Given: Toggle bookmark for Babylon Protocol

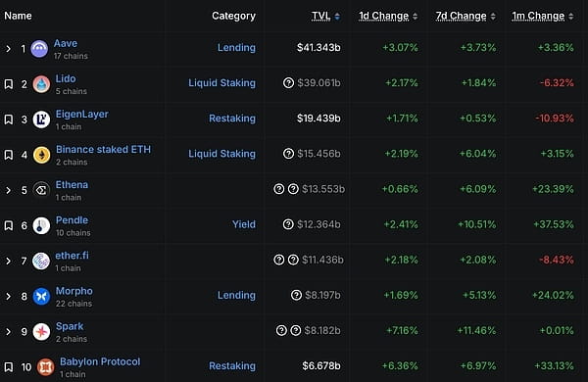Looking at the screenshot, I should [x=9, y=366].
